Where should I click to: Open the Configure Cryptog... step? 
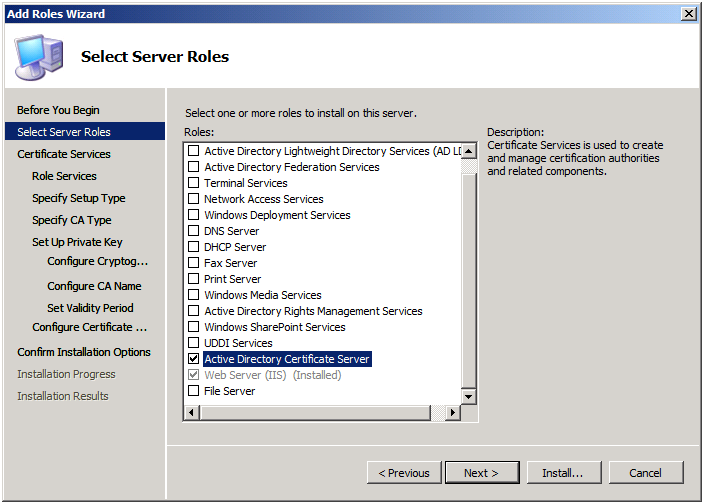click(97, 261)
